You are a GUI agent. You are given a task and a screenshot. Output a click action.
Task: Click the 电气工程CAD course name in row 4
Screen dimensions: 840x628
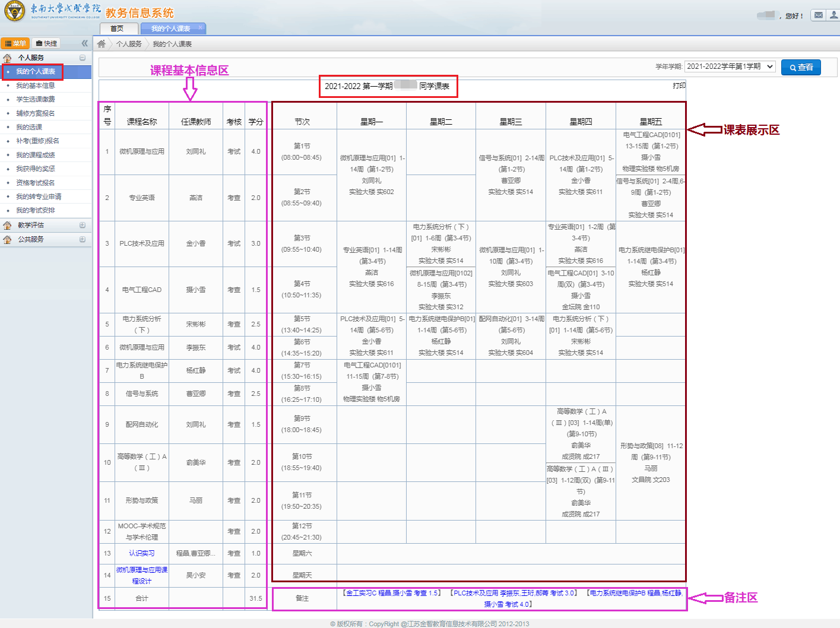[x=142, y=290]
